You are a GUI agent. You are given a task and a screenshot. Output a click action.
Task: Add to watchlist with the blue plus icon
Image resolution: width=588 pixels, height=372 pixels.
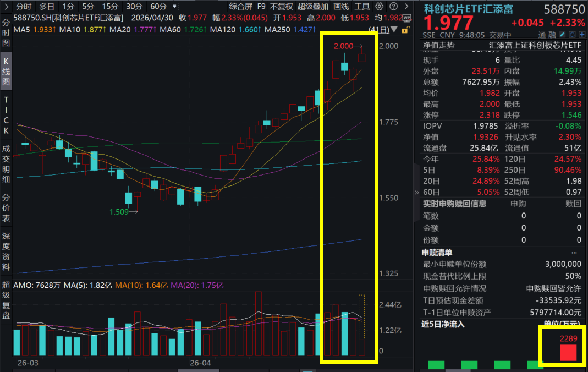582,35
